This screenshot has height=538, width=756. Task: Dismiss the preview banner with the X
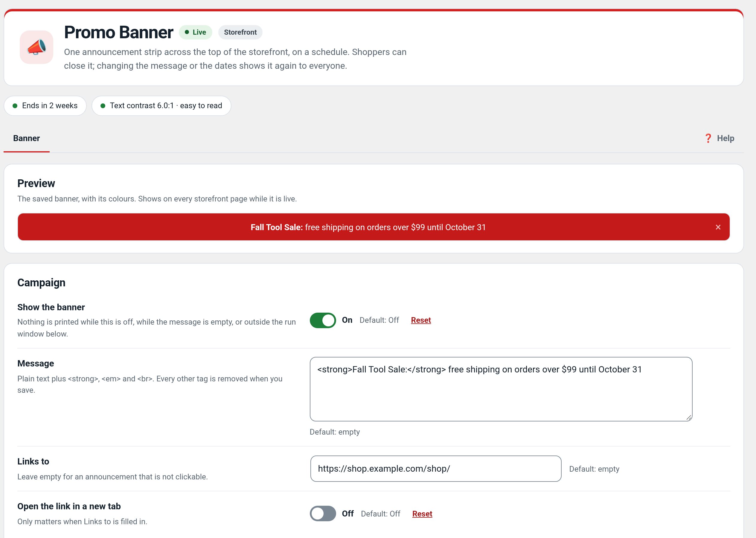click(x=718, y=227)
